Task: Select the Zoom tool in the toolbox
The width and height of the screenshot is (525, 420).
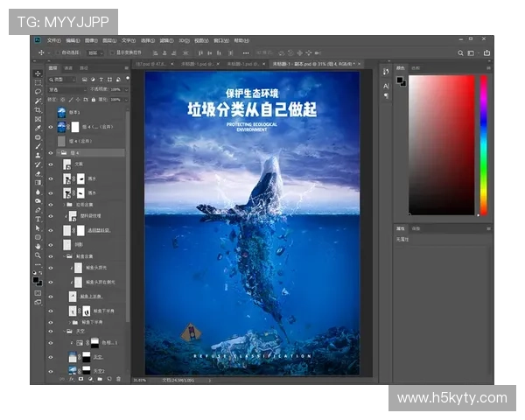Action: 38,255
